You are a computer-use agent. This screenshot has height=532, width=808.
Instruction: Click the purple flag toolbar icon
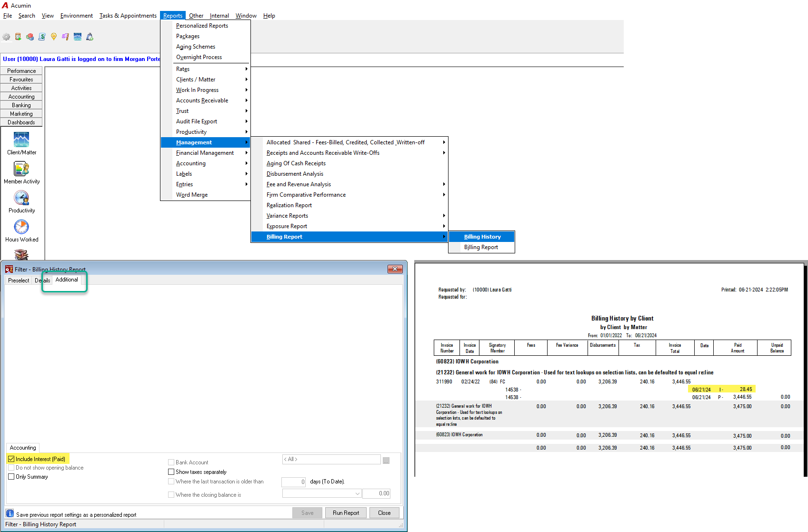[x=66, y=37]
